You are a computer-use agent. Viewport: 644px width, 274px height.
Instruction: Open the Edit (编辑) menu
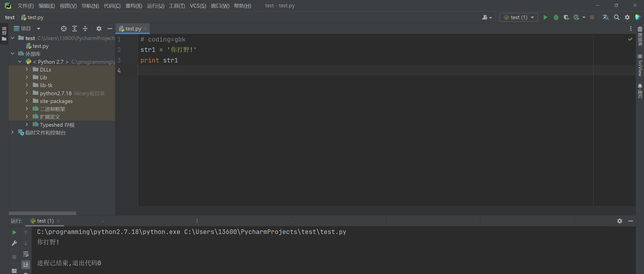[x=47, y=6]
